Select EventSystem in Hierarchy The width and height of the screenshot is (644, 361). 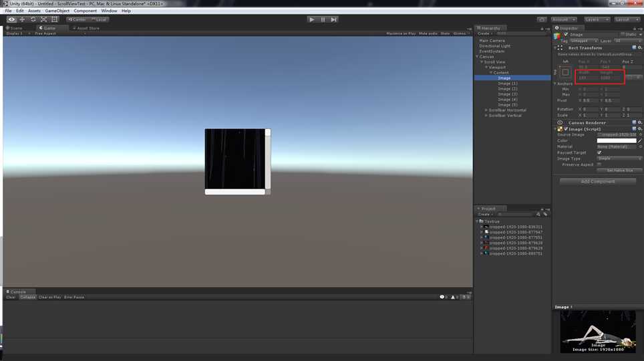[491, 51]
